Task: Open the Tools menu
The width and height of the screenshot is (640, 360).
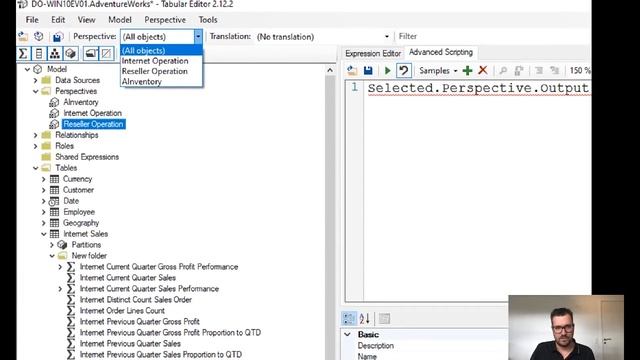Action: click(x=208, y=20)
